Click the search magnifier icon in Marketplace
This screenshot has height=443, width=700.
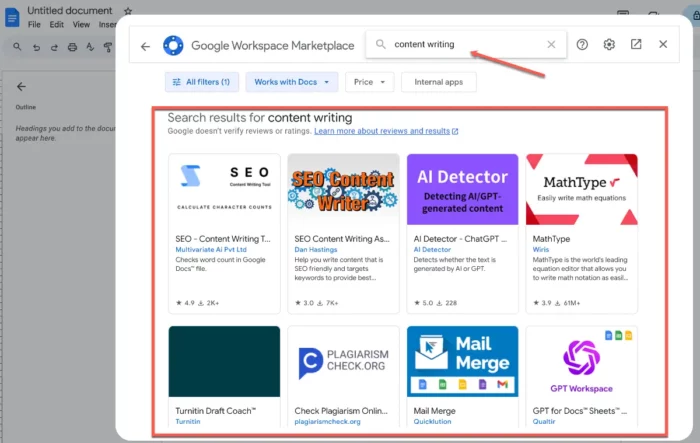point(380,44)
